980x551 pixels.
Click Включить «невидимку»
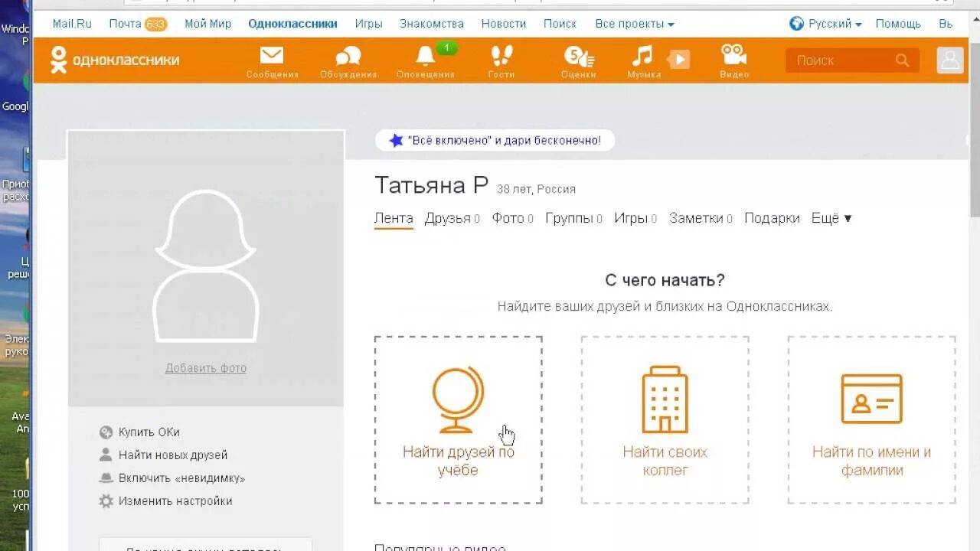coord(182,478)
